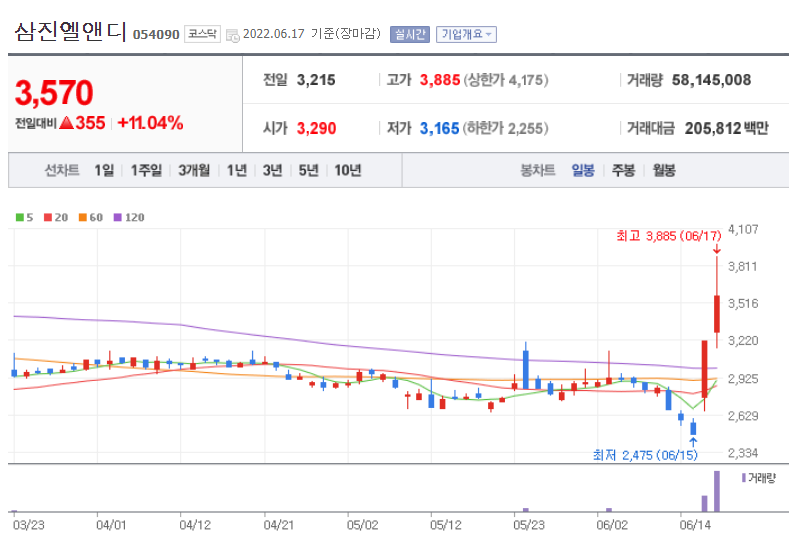Select the 1주일 line chart tab
789x547 pixels.
pyautogui.click(x=146, y=170)
